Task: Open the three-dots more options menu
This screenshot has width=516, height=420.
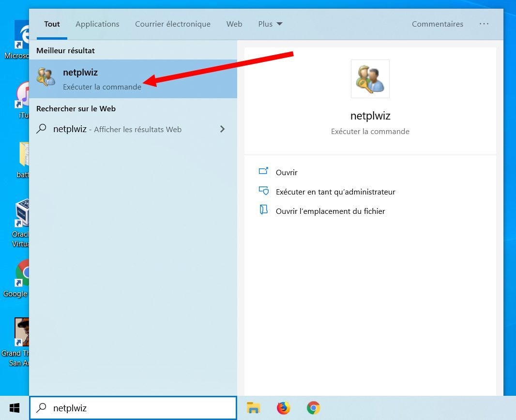Action: click(484, 24)
